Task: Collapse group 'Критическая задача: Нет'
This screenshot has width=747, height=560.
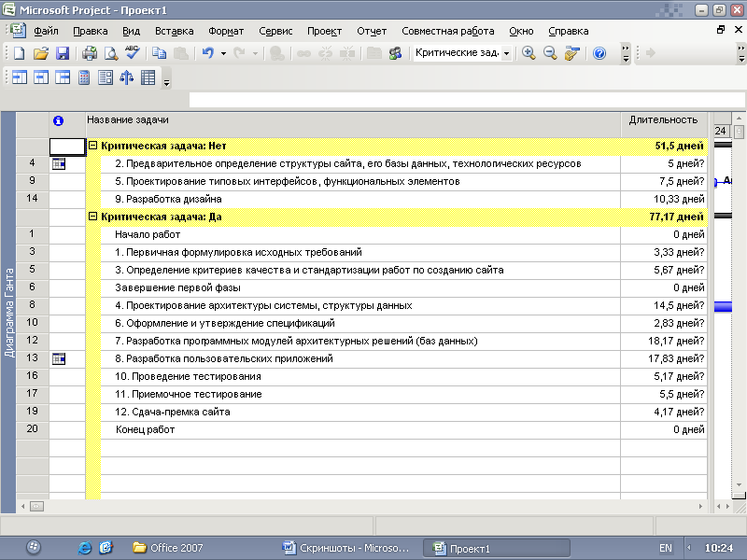Action: 92,146
